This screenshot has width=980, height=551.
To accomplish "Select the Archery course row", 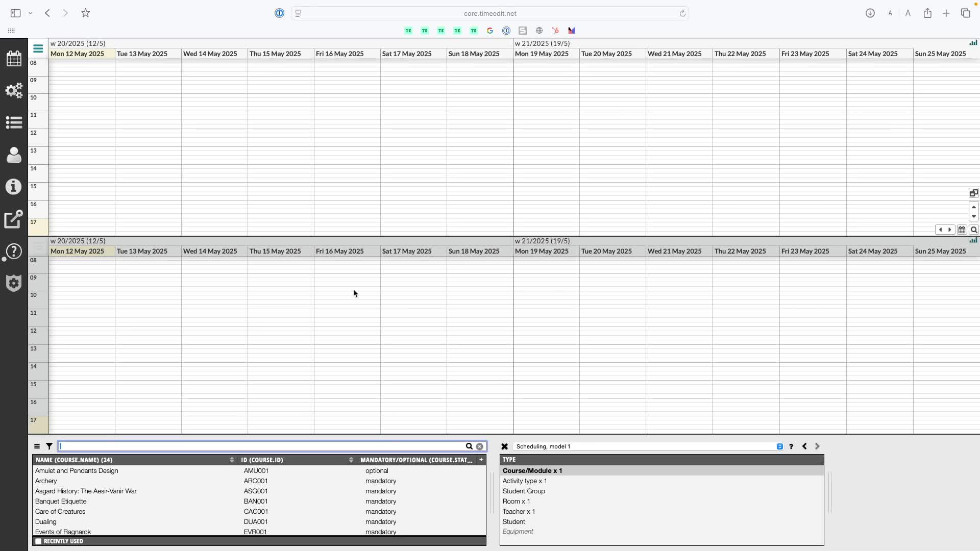I will pyautogui.click(x=46, y=481).
